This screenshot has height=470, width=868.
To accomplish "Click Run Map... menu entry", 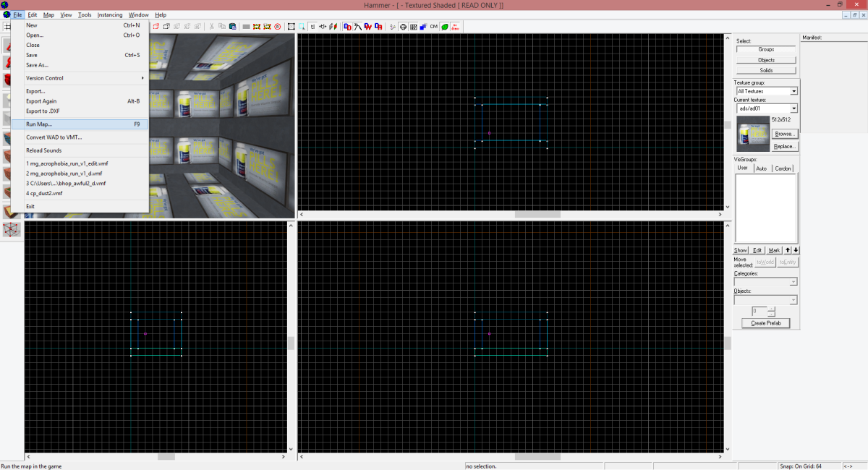I will (x=80, y=124).
